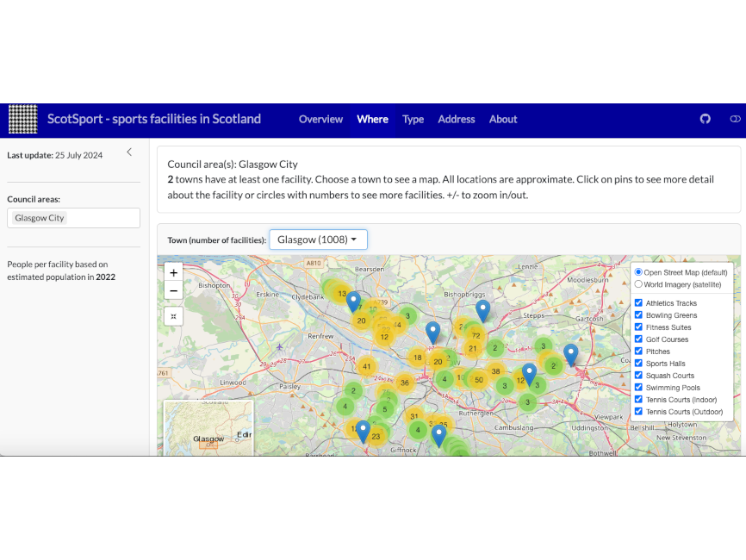Viewport: 746px width, 560px height.
Task: Open the Type tab
Action: (413, 120)
